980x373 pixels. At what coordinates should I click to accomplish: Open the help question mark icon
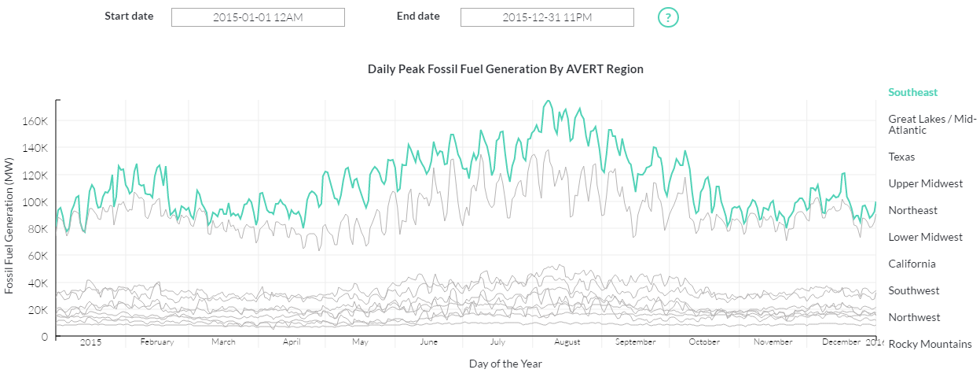[668, 17]
